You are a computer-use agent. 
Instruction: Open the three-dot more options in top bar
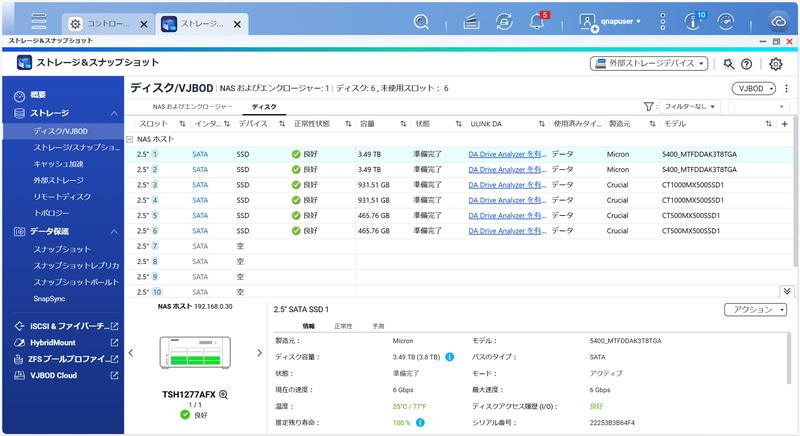[x=663, y=21]
